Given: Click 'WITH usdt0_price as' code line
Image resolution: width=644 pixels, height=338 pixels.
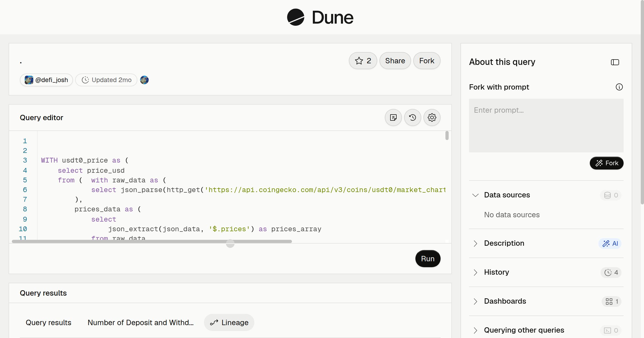Looking at the screenshot, I should click(x=85, y=160).
